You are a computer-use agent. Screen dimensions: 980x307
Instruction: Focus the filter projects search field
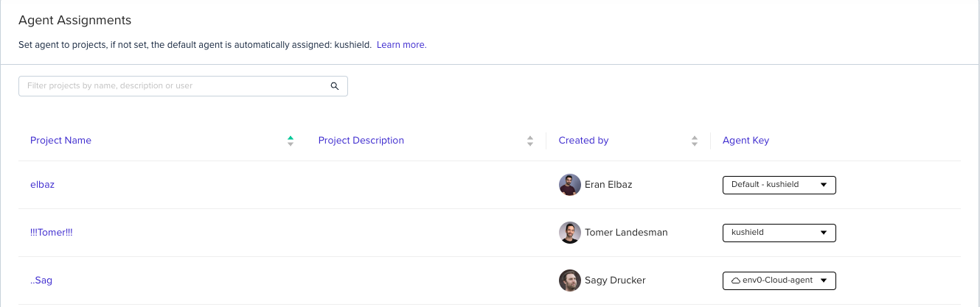173,86
